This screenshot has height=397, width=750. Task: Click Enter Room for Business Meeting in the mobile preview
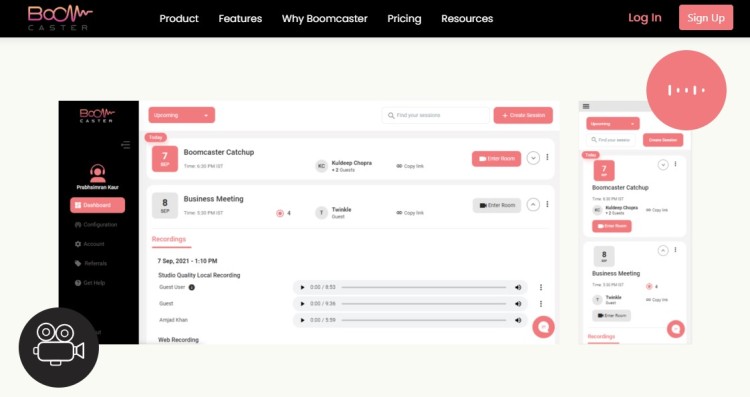point(612,316)
